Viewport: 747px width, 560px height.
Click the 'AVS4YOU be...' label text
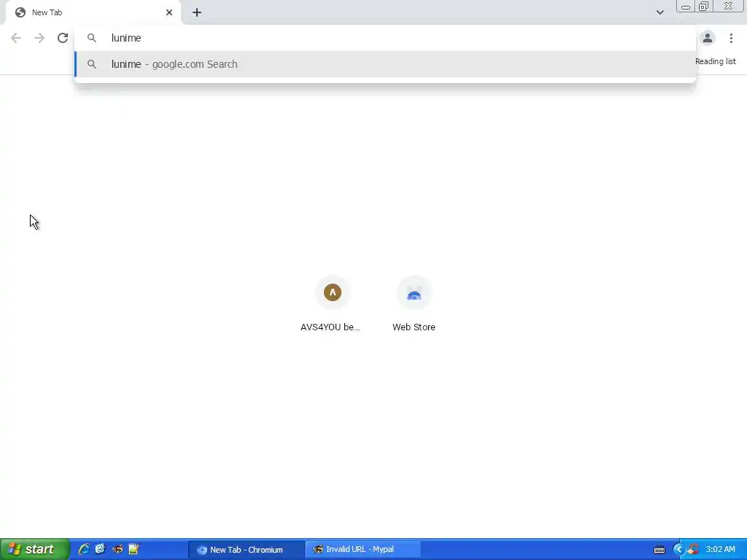330,327
